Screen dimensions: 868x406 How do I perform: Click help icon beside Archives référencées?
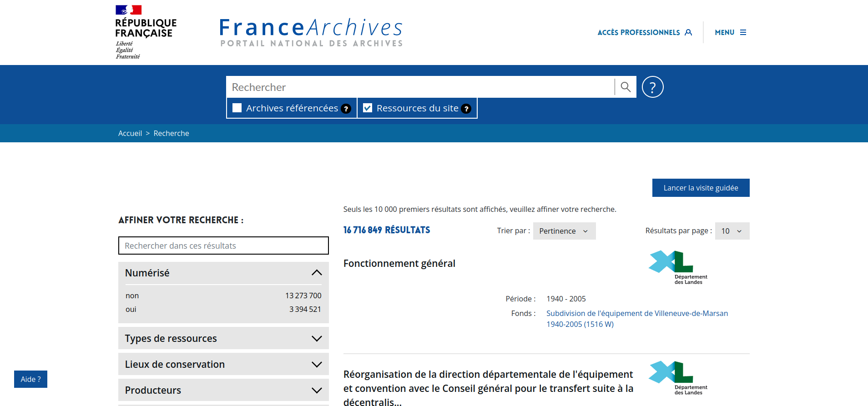[x=346, y=109]
